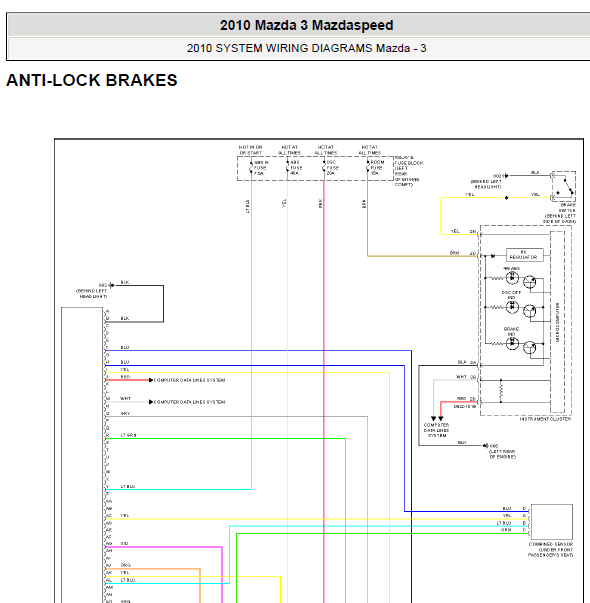
Task: Click the arrowhead on the RED wire at pin J
Action: click(151, 380)
